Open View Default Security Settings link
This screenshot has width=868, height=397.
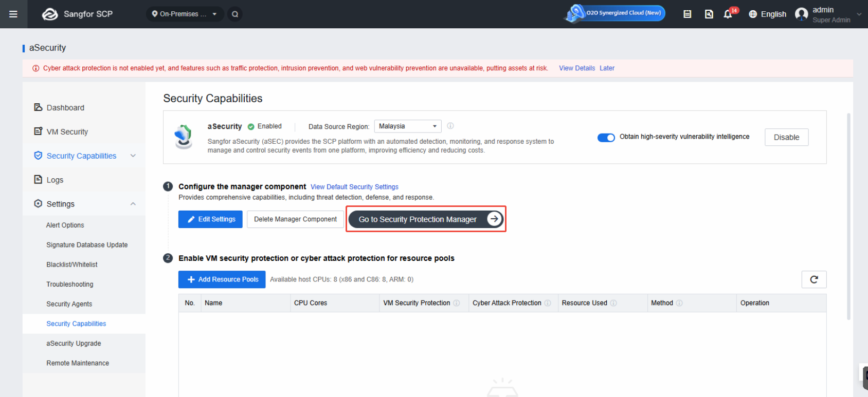(354, 187)
